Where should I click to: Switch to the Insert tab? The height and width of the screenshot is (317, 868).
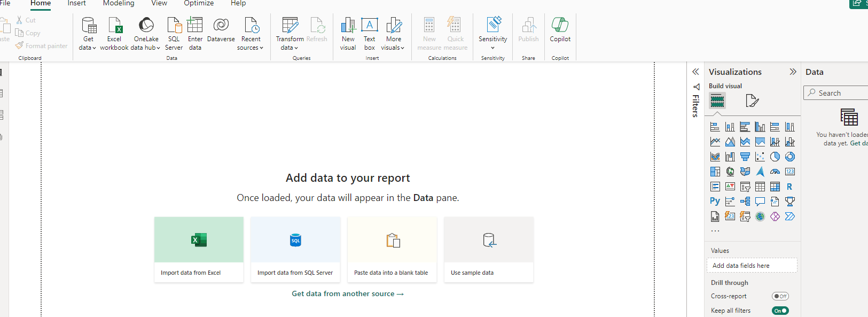[x=76, y=3]
